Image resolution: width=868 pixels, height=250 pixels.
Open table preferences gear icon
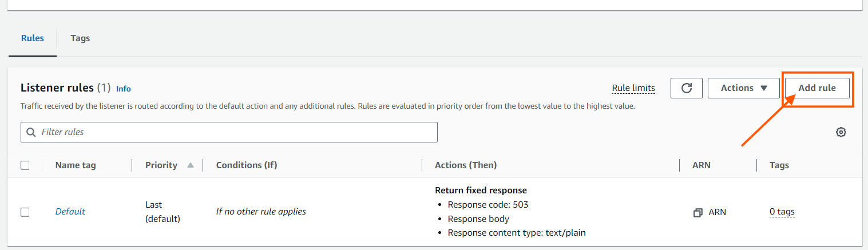841,132
